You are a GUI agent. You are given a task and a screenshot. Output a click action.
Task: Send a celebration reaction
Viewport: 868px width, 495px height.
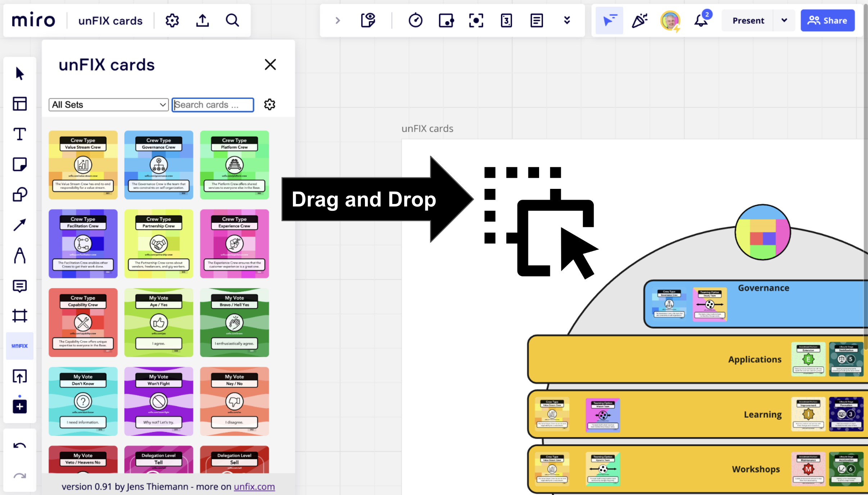pyautogui.click(x=640, y=21)
